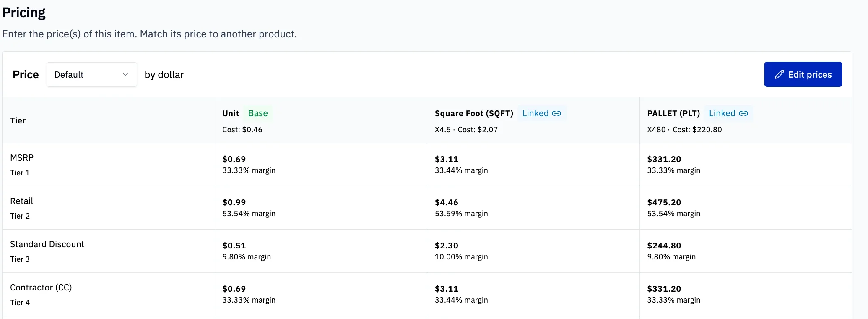This screenshot has width=868, height=319.
Task: Click the Linked badge beside Square Foot (SQFT)
Action: (x=542, y=113)
